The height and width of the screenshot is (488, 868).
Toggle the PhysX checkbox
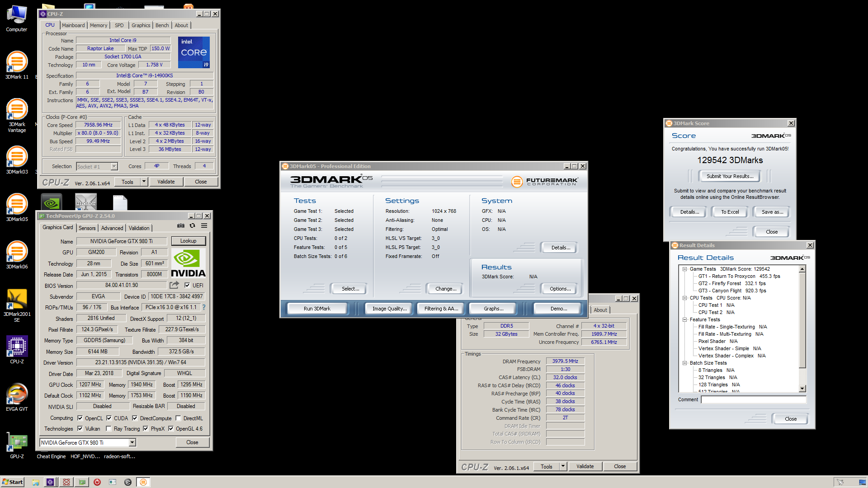click(146, 428)
